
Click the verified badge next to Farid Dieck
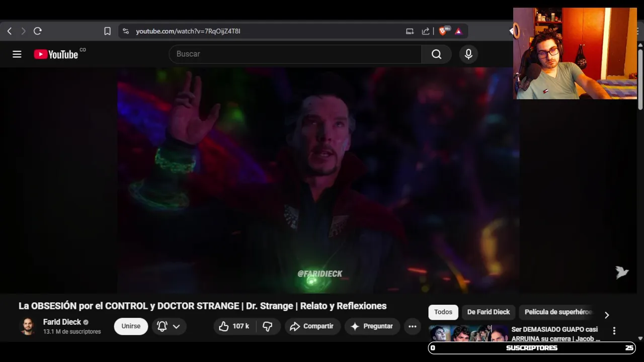86,322
